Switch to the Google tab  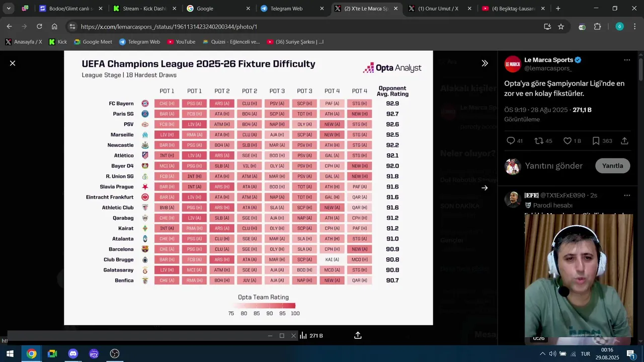[x=218, y=9]
